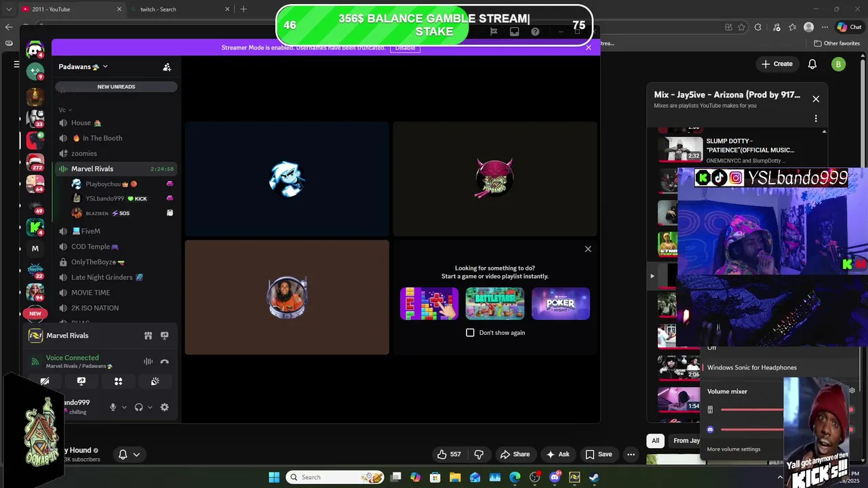Open the Other favorites folder
This screenshot has height=488, width=868.
pos(837,43)
